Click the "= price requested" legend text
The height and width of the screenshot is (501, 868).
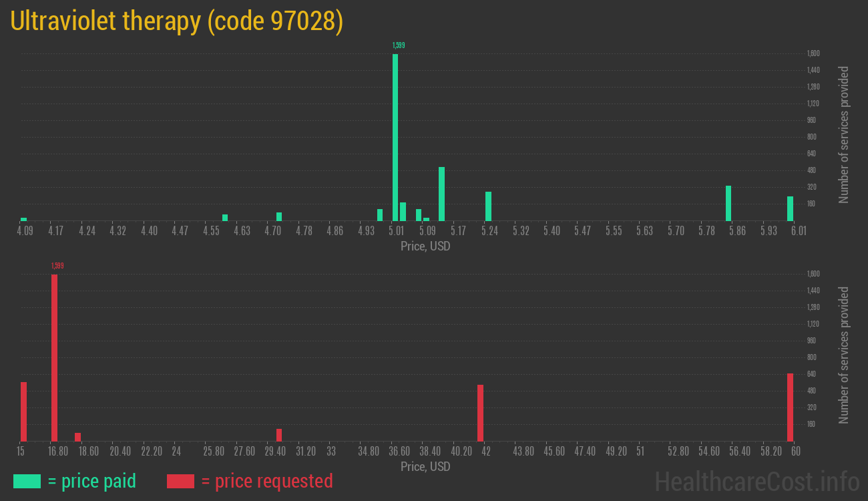(266, 481)
